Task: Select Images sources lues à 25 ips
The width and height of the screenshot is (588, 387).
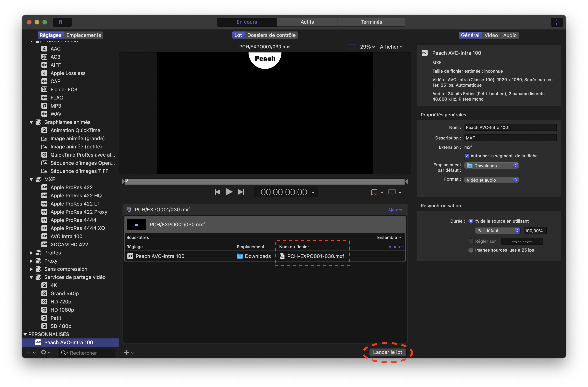Action: click(x=471, y=250)
